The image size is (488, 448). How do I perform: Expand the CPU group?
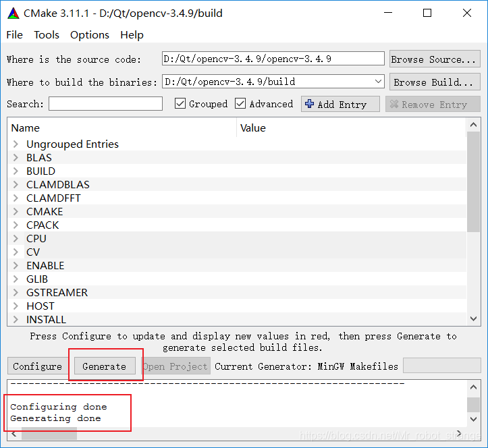click(x=16, y=239)
